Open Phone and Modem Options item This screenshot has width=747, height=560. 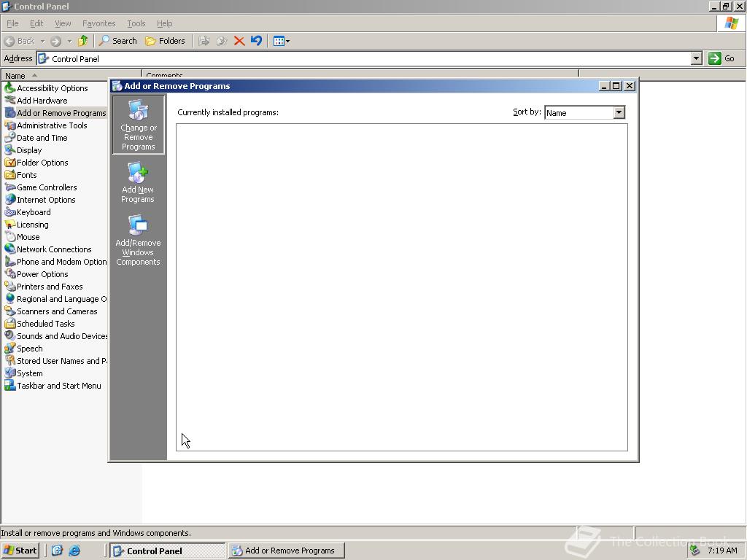(x=55, y=262)
